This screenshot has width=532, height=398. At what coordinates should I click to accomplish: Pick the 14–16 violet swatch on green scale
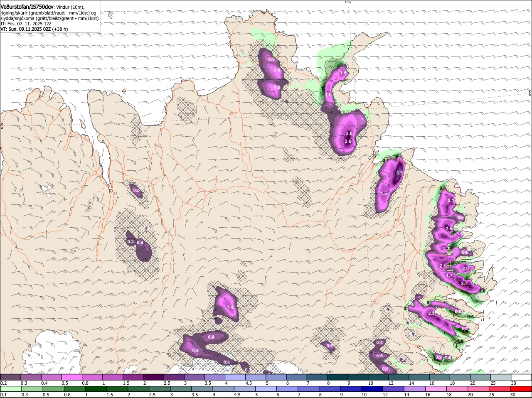(x=415, y=389)
